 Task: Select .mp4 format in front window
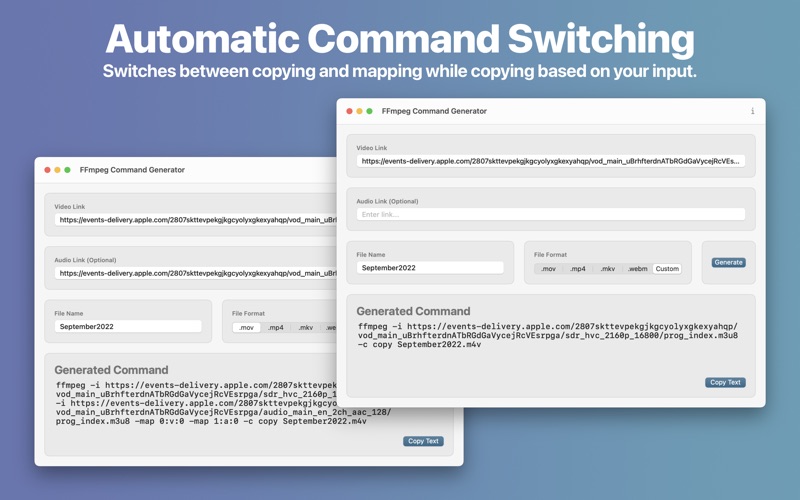coord(578,269)
